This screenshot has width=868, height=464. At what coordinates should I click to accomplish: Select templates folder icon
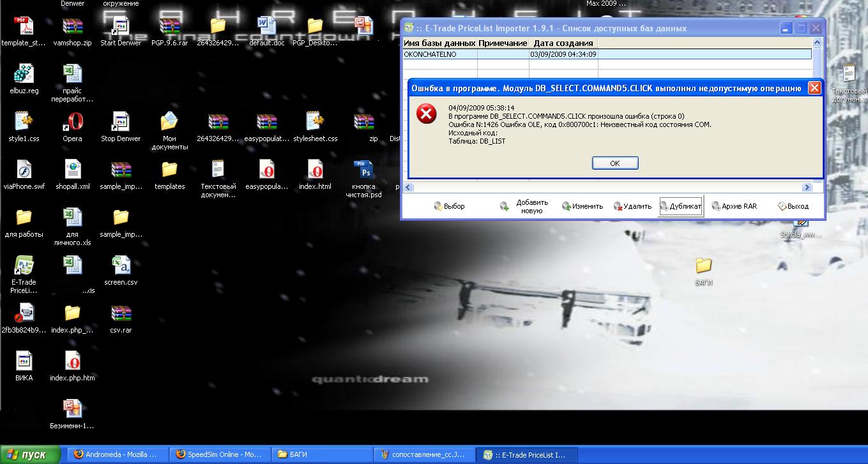click(169, 176)
